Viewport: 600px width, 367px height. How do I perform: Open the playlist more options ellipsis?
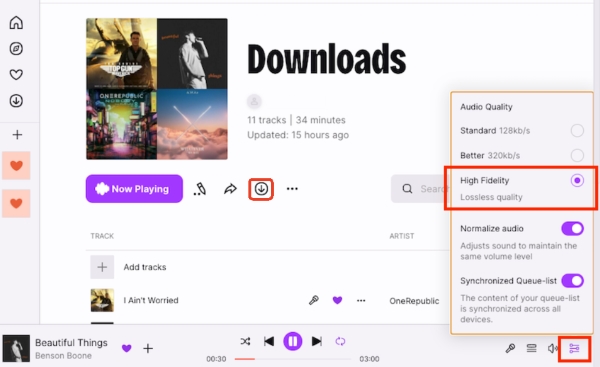tap(292, 189)
